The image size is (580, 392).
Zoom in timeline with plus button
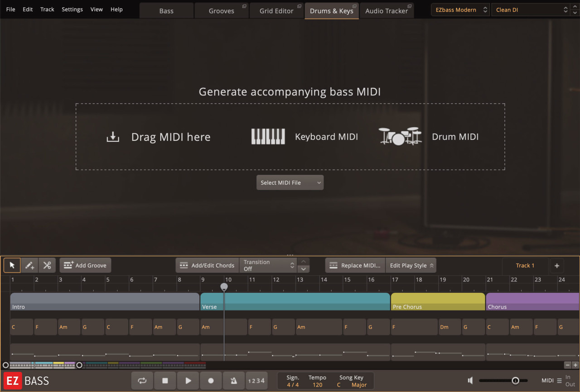tap(575, 365)
